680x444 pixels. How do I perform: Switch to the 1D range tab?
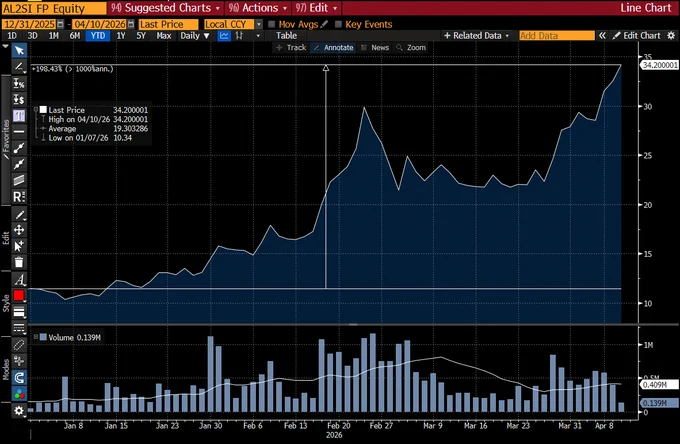12,36
